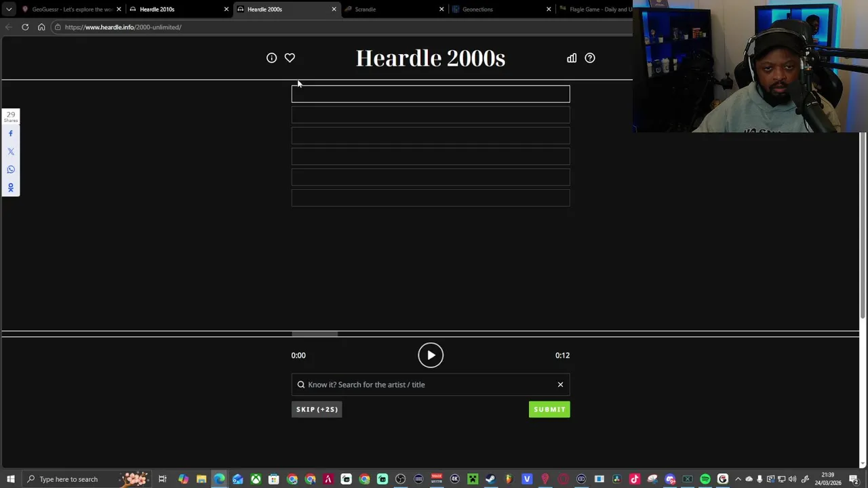
Task: Open Microsoft Store on taskbar
Action: (x=273, y=479)
